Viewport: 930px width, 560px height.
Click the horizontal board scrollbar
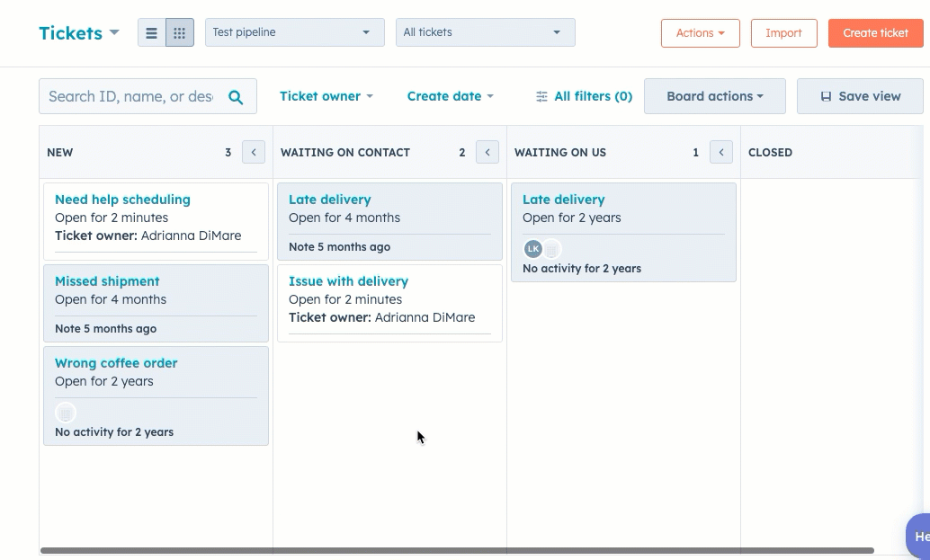[x=457, y=550]
